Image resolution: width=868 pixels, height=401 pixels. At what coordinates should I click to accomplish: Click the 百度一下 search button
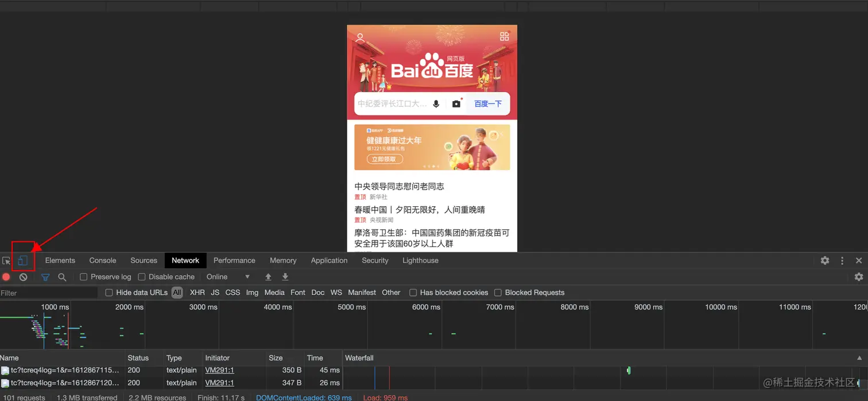pyautogui.click(x=488, y=104)
